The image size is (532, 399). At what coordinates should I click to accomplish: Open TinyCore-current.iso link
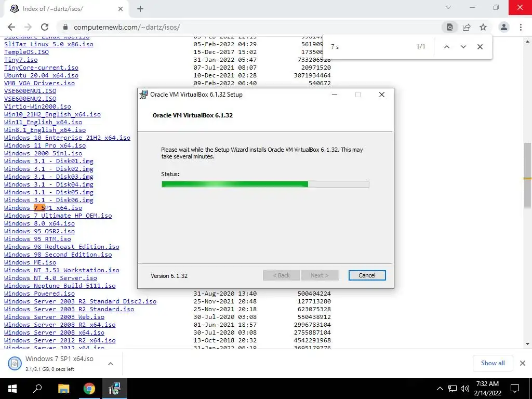pos(41,68)
